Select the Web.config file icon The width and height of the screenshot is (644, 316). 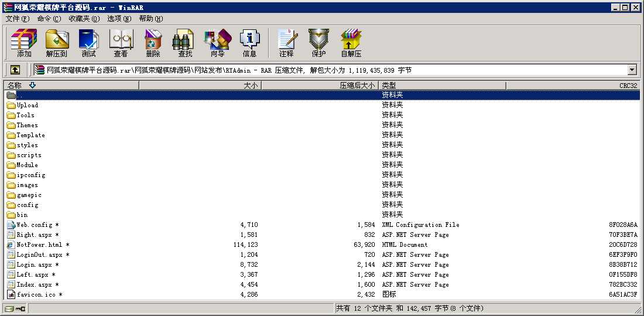pos(11,225)
